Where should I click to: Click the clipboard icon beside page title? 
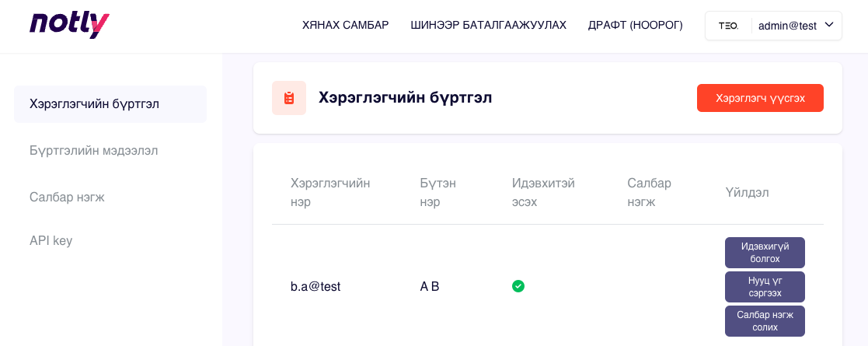(x=289, y=98)
